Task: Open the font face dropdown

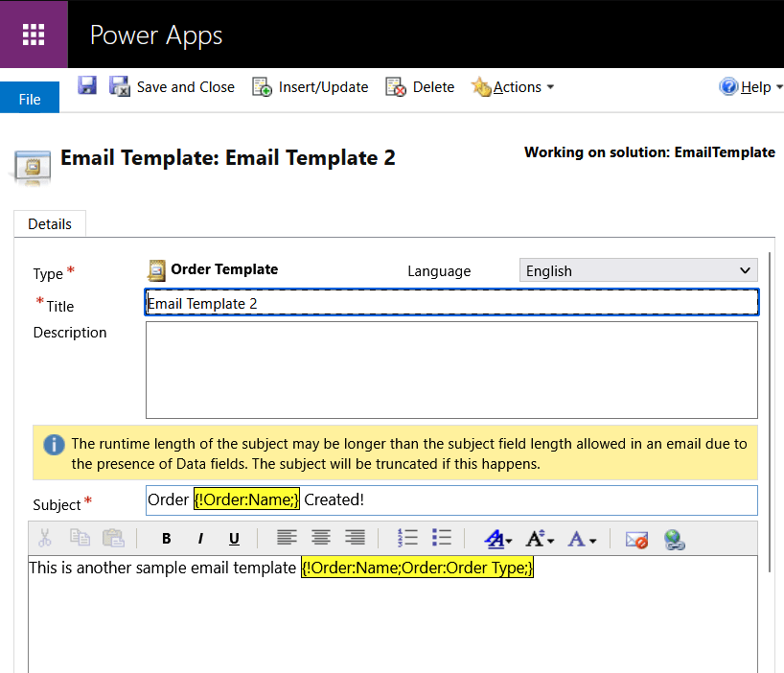Action: 498,539
